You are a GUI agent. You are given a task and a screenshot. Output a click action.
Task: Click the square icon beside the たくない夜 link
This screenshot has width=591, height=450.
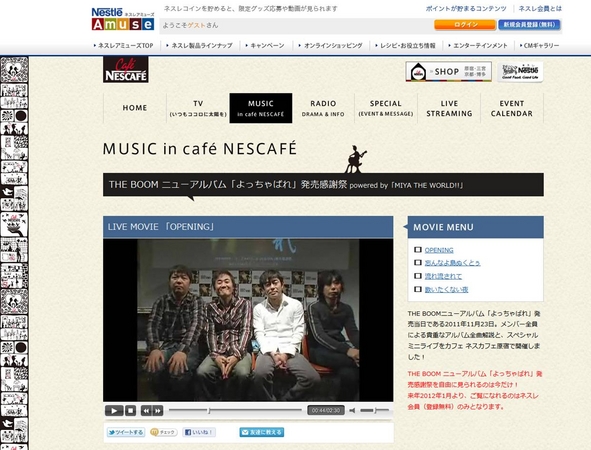point(417,289)
